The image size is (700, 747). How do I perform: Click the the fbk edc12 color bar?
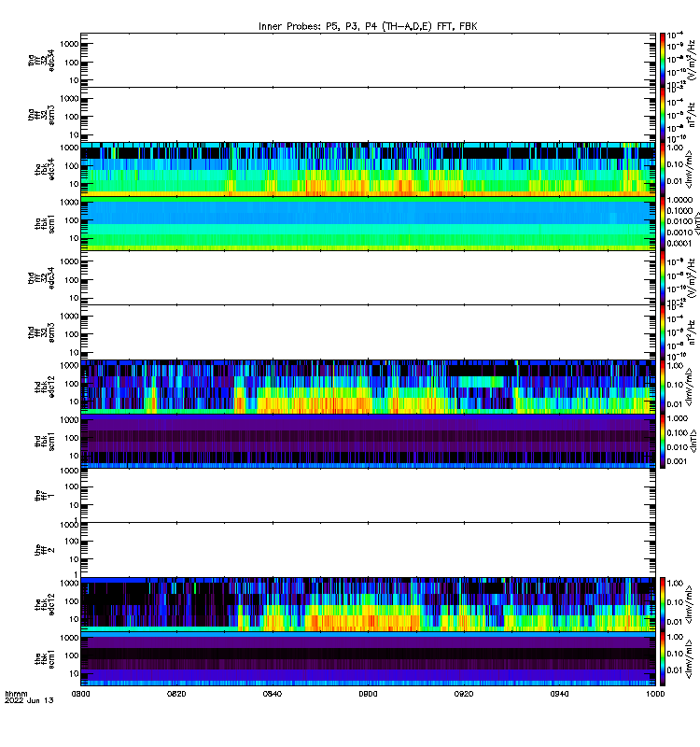663,604
